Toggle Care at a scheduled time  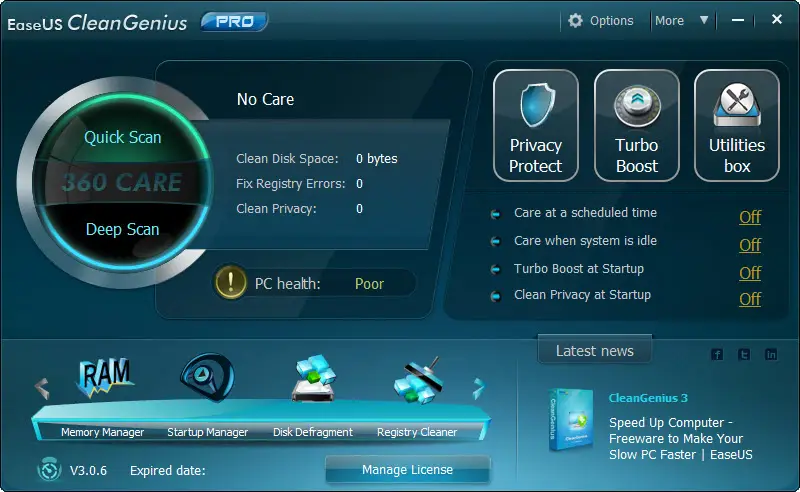(x=750, y=217)
